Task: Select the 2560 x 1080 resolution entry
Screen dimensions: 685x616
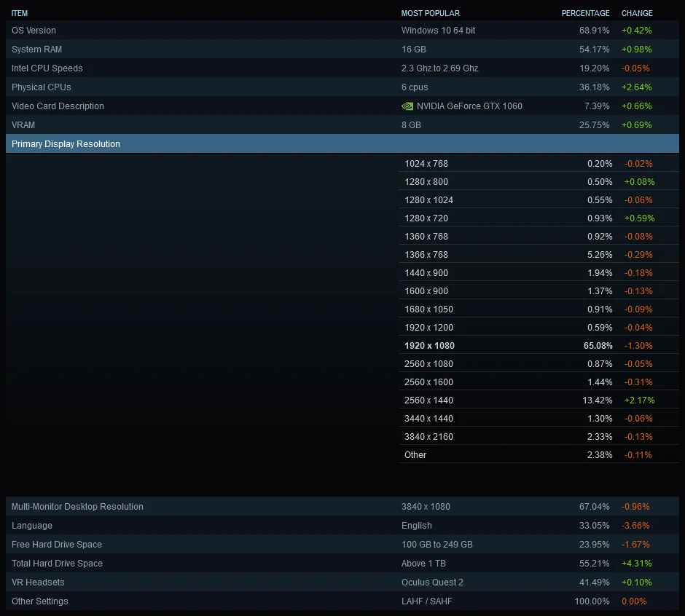Action: [x=539, y=363]
